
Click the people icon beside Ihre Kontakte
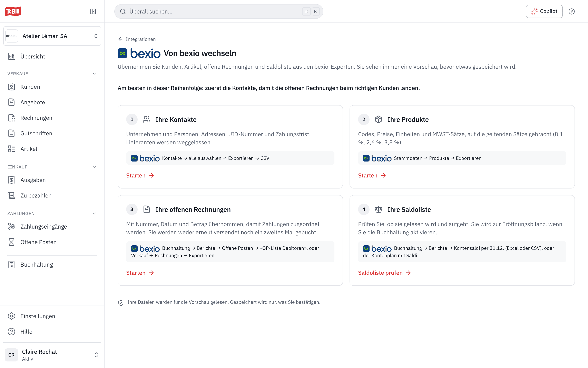pos(147,120)
